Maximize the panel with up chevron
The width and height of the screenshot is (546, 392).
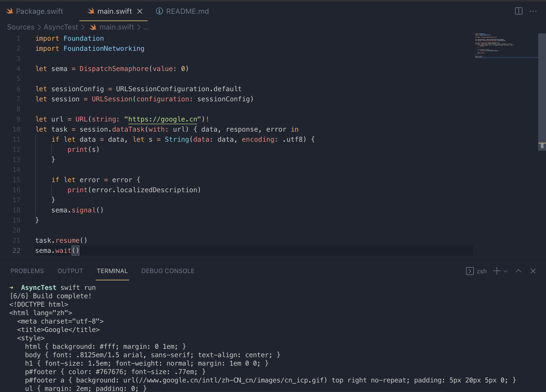[x=518, y=271]
